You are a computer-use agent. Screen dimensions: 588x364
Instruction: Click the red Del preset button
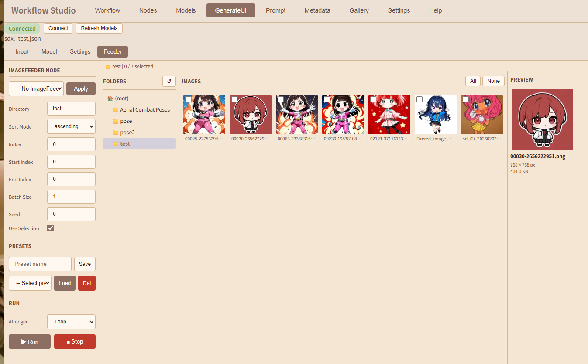(87, 283)
